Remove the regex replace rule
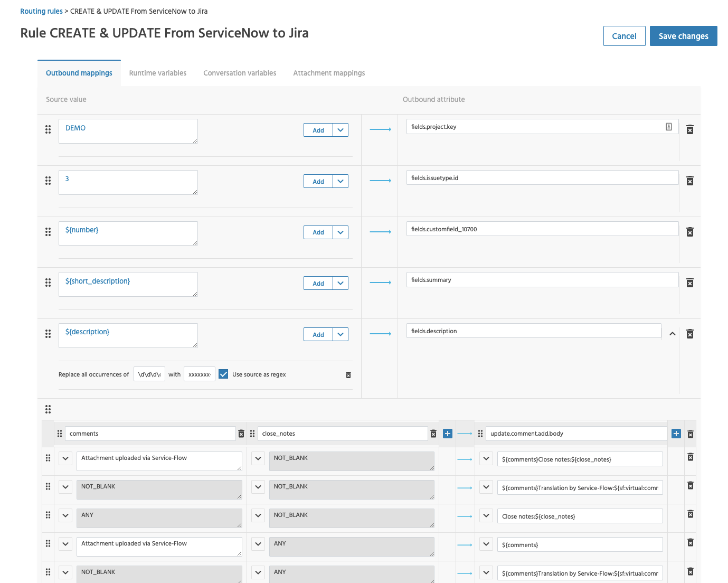The height and width of the screenshot is (583, 728). (348, 375)
